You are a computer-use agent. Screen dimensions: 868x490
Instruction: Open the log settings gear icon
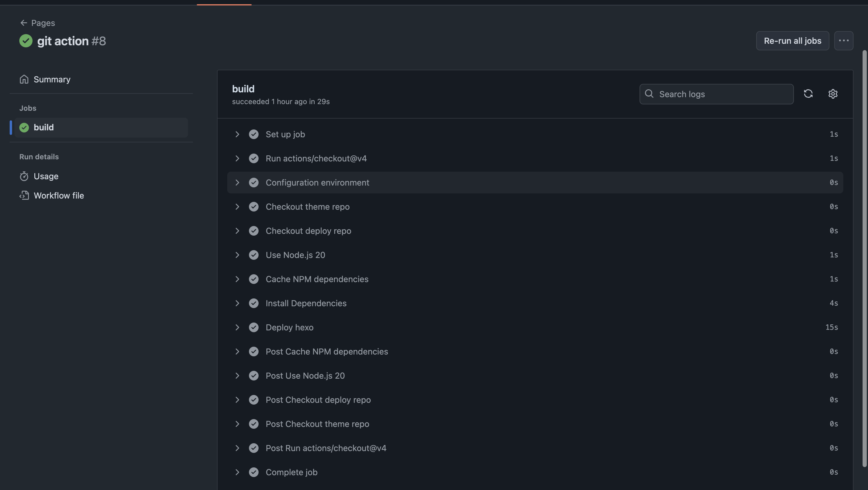[833, 94]
